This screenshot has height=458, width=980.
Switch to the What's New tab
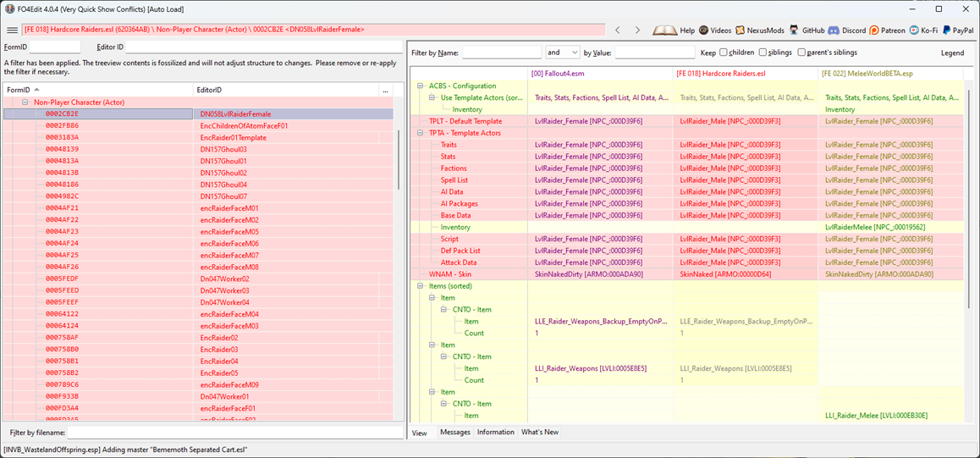(540, 433)
